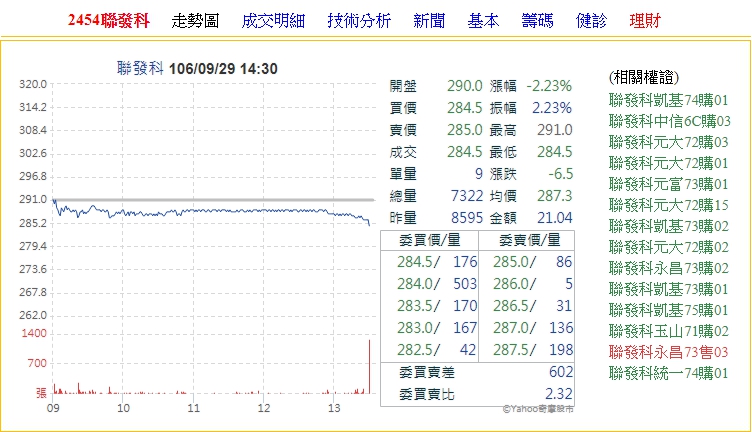Click ask row 285.0/ 86
The height and width of the screenshot is (432, 752).
532,262
